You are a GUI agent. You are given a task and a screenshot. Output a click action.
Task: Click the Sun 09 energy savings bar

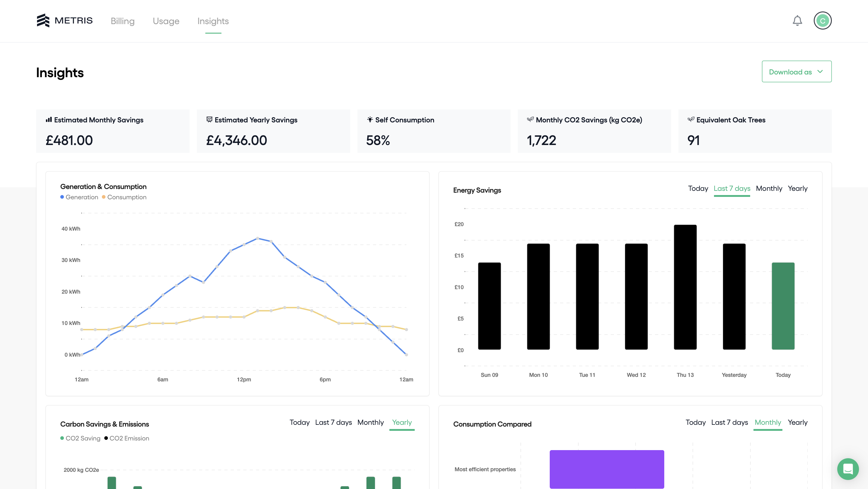coord(489,306)
